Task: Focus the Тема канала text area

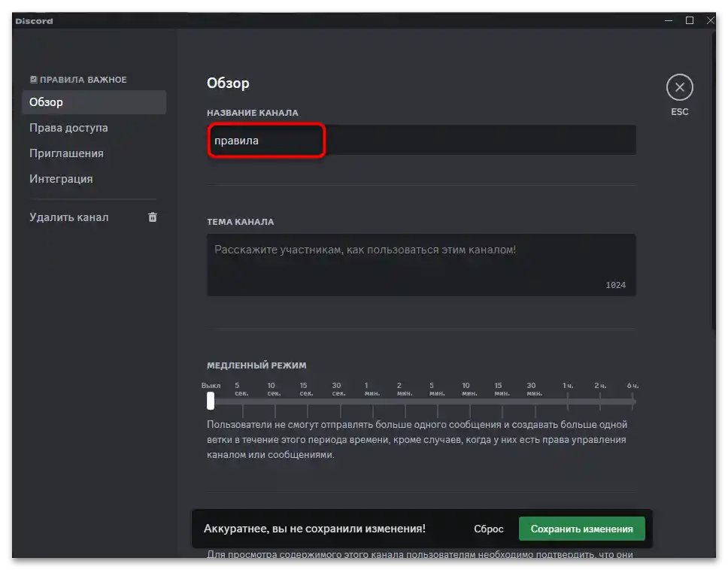Action: 421,265
